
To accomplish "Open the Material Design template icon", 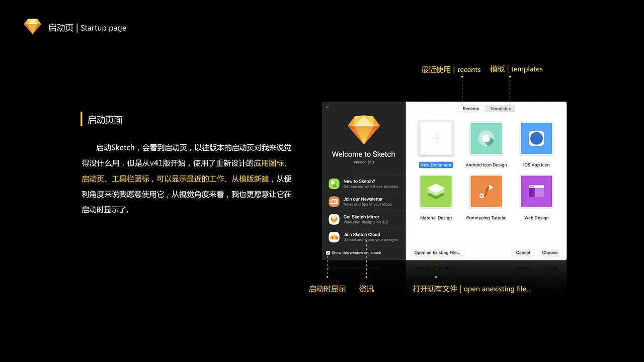I will point(436,191).
